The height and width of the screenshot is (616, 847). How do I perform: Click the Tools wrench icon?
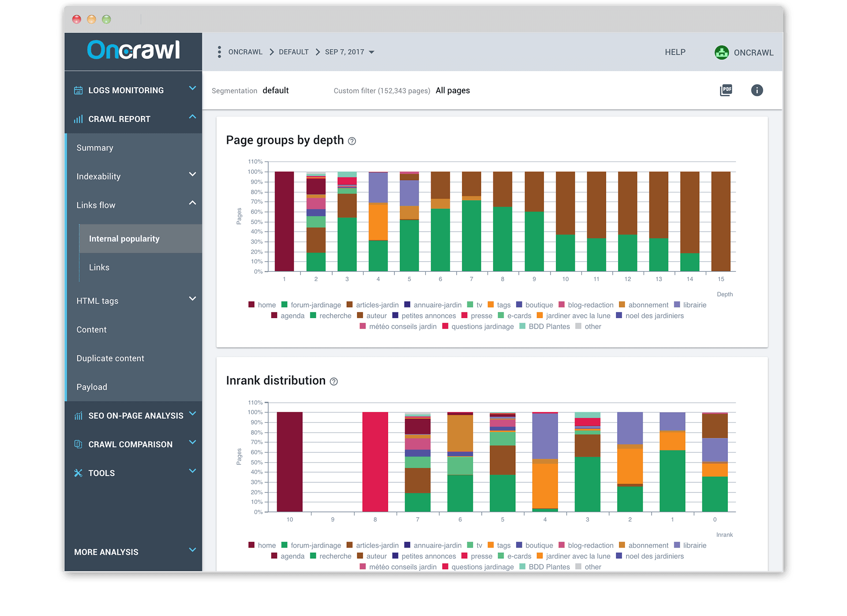point(78,473)
